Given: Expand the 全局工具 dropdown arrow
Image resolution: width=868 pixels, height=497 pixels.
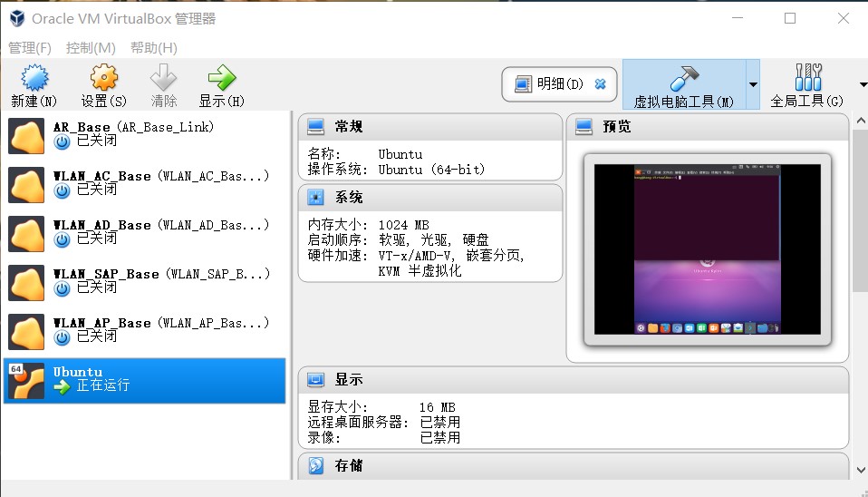Looking at the screenshot, I should pyautogui.click(x=863, y=84).
